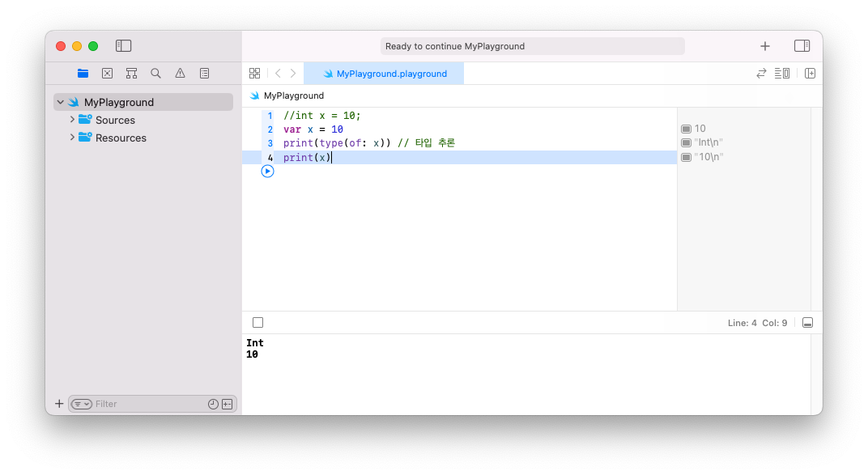
Task: Open the Library with the plus button
Action: pos(765,46)
